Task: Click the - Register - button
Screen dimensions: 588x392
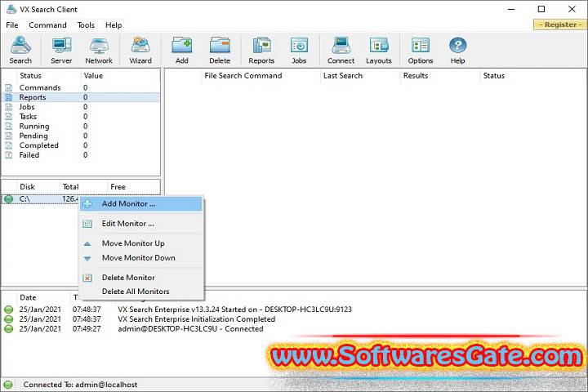Action: click(x=560, y=24)
